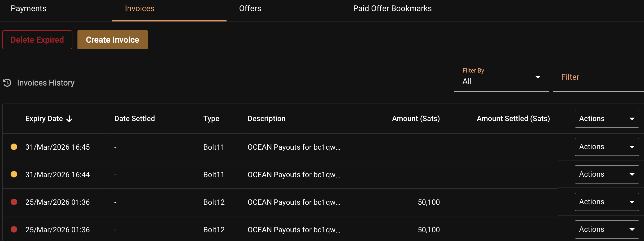Switch to the Offers tab

(x=250, y=8)
